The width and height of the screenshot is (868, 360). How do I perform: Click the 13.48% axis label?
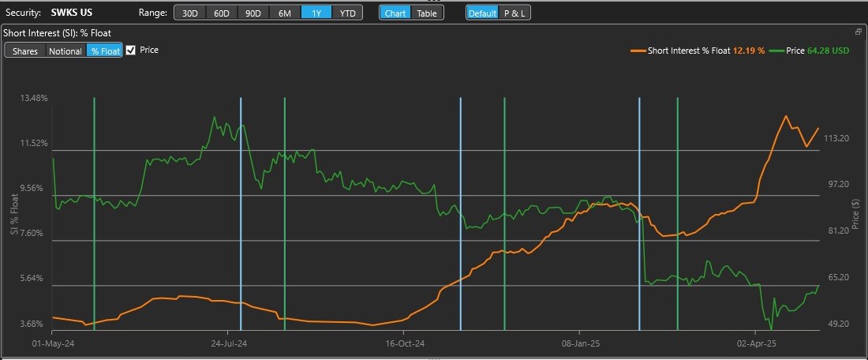click(34, 98)
